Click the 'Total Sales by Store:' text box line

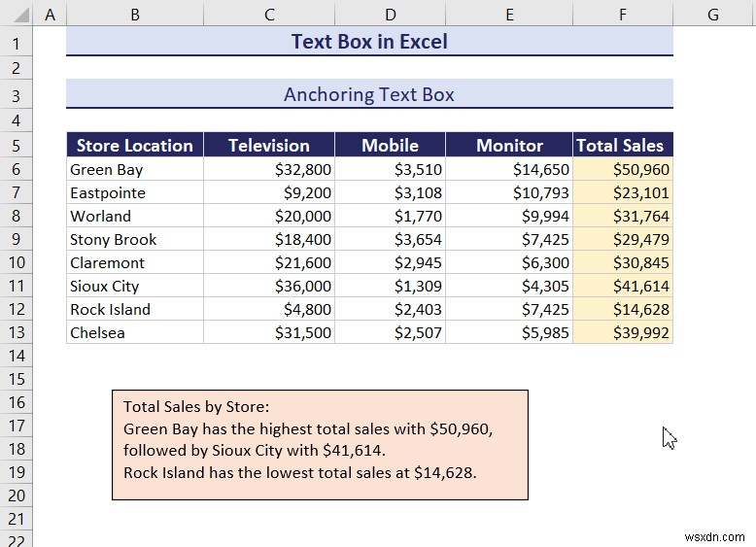pyautogui.click(x=196, y=407)
